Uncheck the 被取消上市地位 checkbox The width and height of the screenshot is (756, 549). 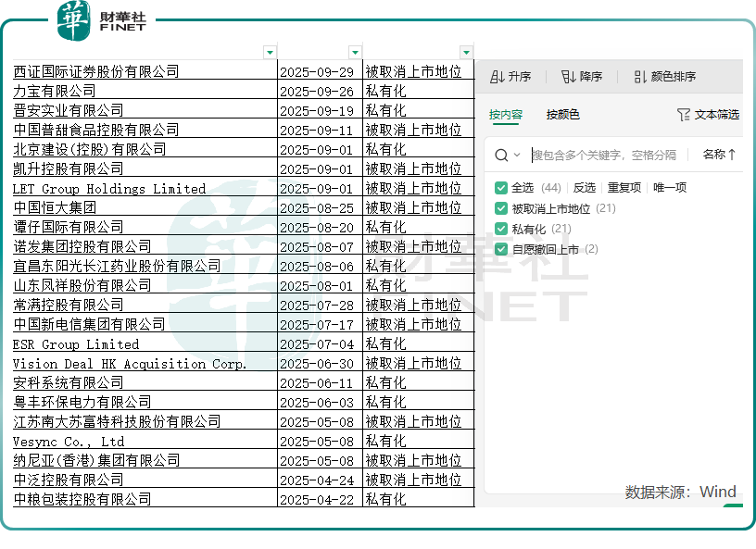[501, 209]
